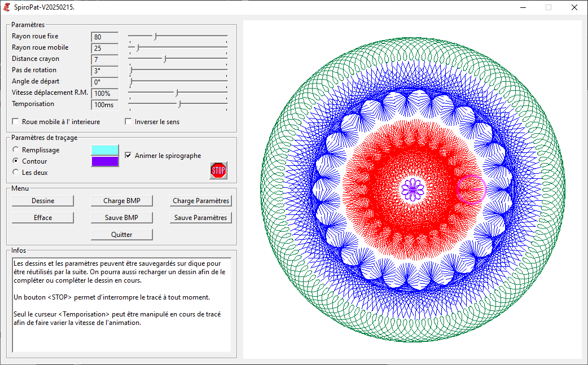The width and height of the screenshot is (588, 365).
Task: Load settings with Charge Paramètres
Action: (201, 201)
